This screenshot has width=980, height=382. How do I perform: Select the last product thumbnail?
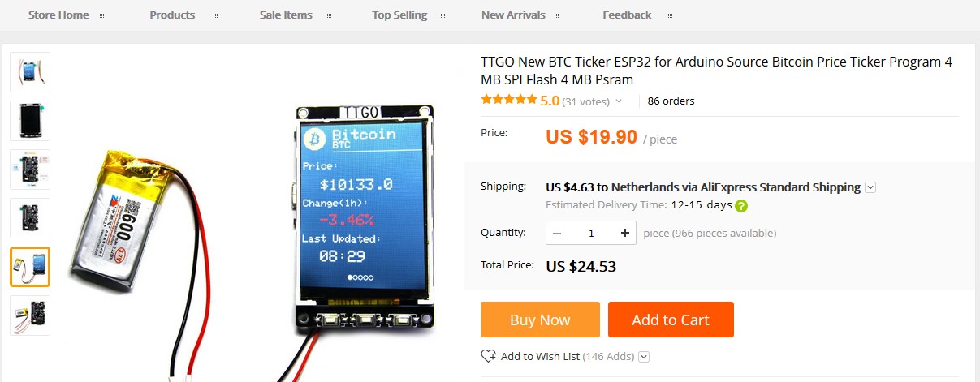pos(30,315)
